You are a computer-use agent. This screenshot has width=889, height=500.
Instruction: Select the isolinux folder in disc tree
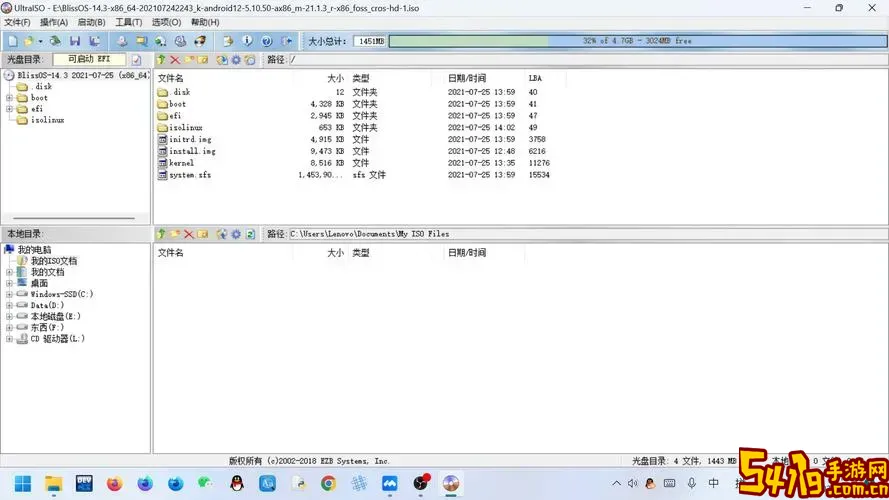pos(48,120)
